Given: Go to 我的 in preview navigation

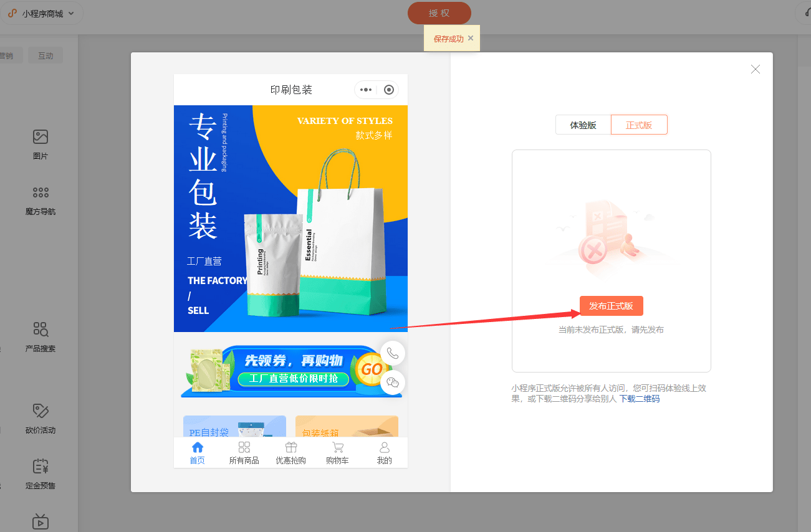Looking at the screenshot, I should (x=385, y=453).
